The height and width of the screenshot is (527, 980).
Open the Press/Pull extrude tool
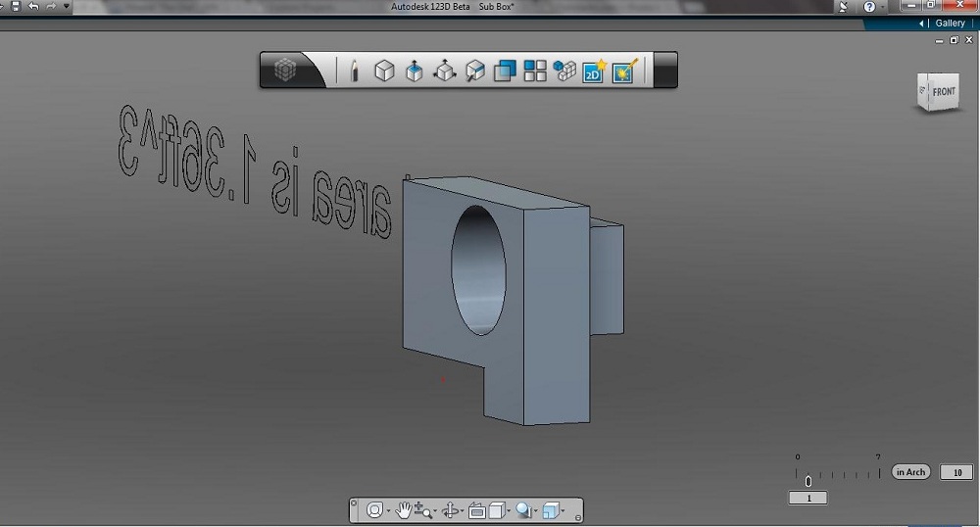(414, 71)
